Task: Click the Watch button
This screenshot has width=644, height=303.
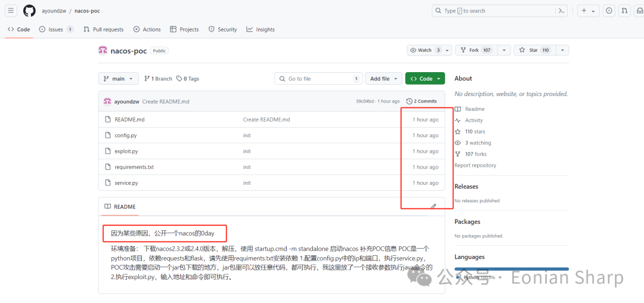Action: pyautogui.click(x=429, y=50)
